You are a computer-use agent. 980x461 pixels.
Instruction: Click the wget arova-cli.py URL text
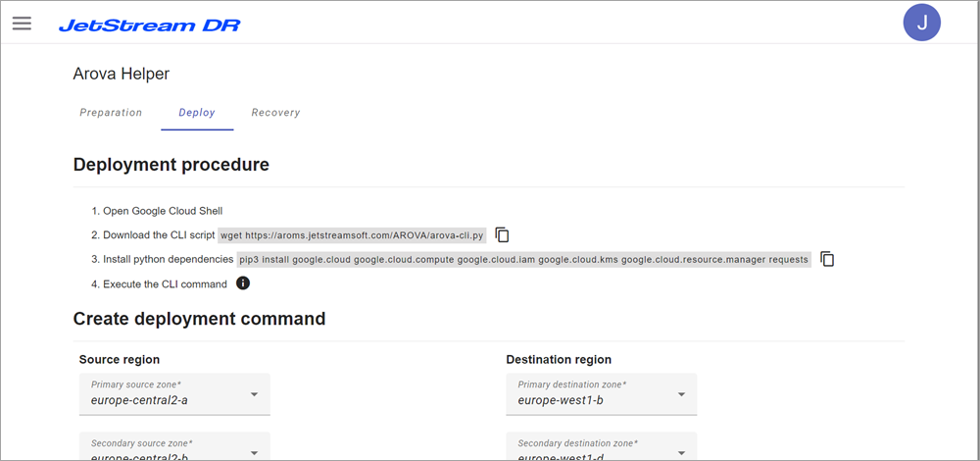click(x=353, y=235)
